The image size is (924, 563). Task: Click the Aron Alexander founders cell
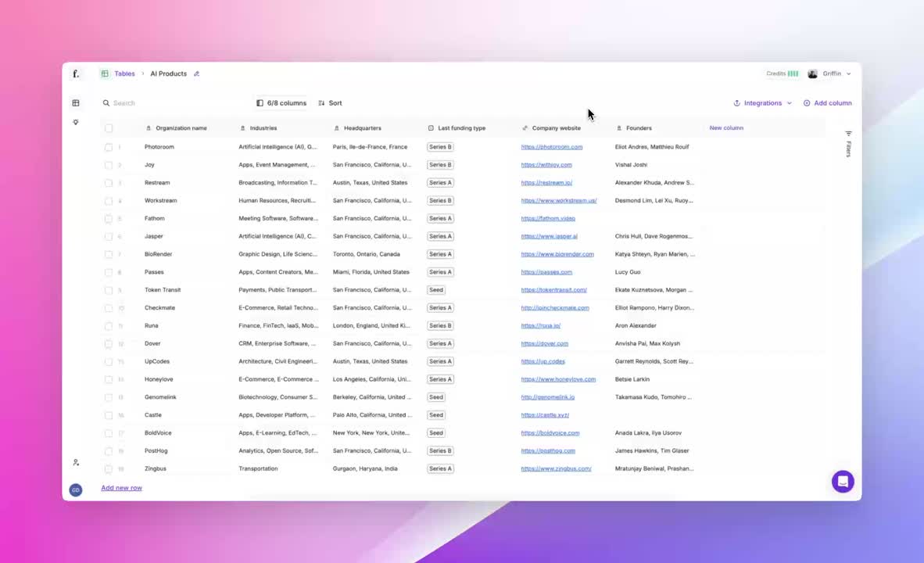coord(636,326)
